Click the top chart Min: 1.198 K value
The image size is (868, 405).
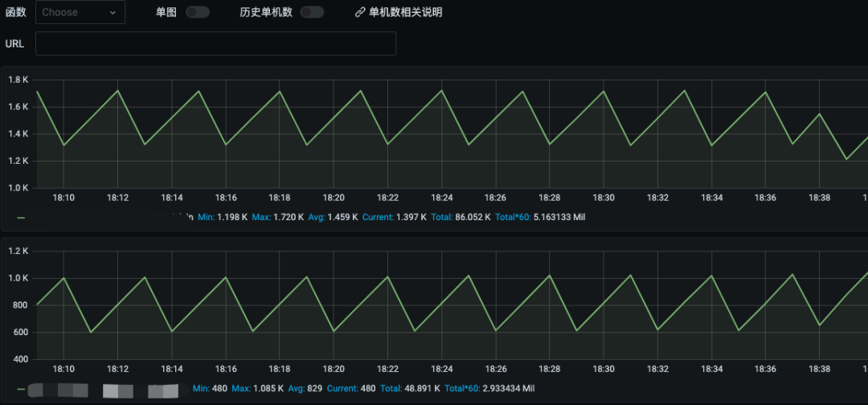coord(223,218)
